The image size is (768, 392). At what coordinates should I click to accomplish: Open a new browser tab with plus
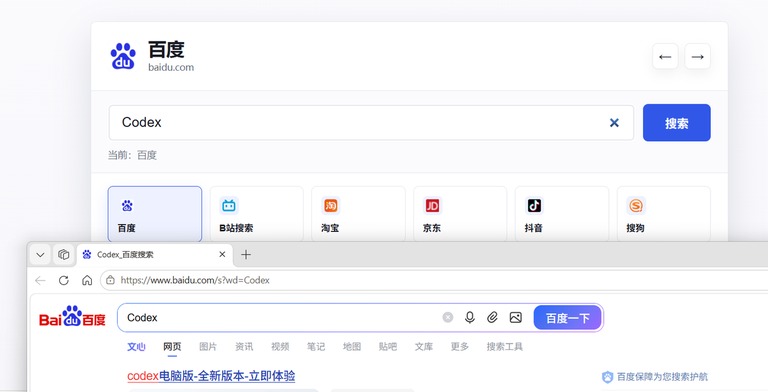(x=246, y=255)
